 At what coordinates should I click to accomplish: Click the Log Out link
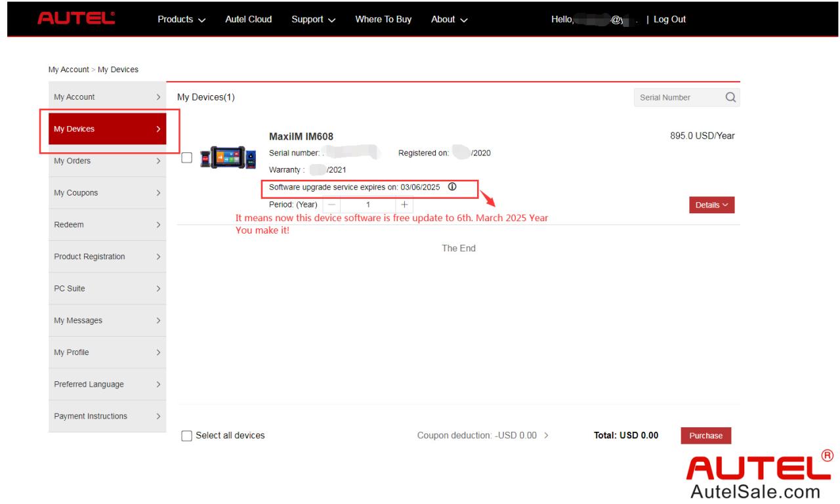pyautogui.click(x=669, y=19)
